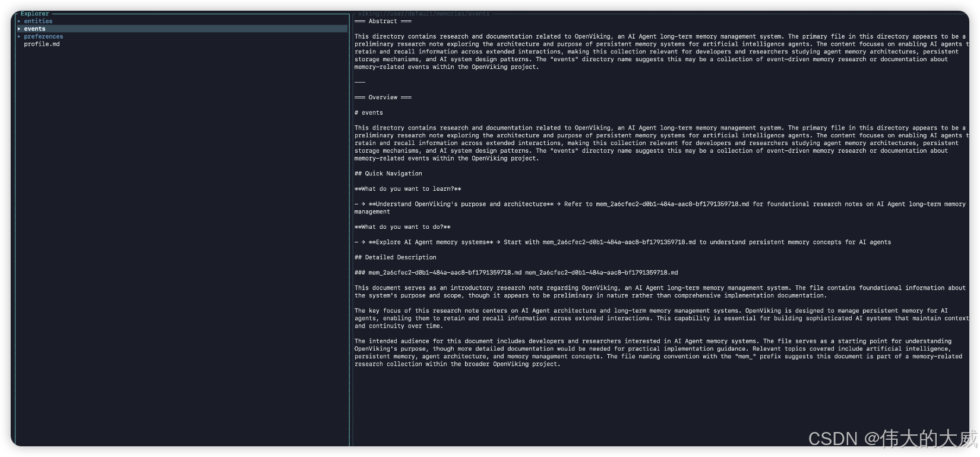This screenshot has width=980, height=457.
Task: Select the events tree item
Action: tap(34, 29)
